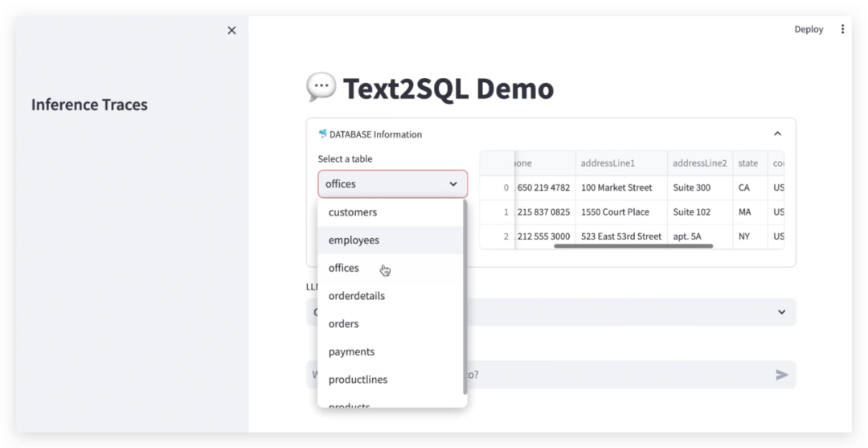
Task: Select cell 1550 Court Place
Action: (621, 212)
